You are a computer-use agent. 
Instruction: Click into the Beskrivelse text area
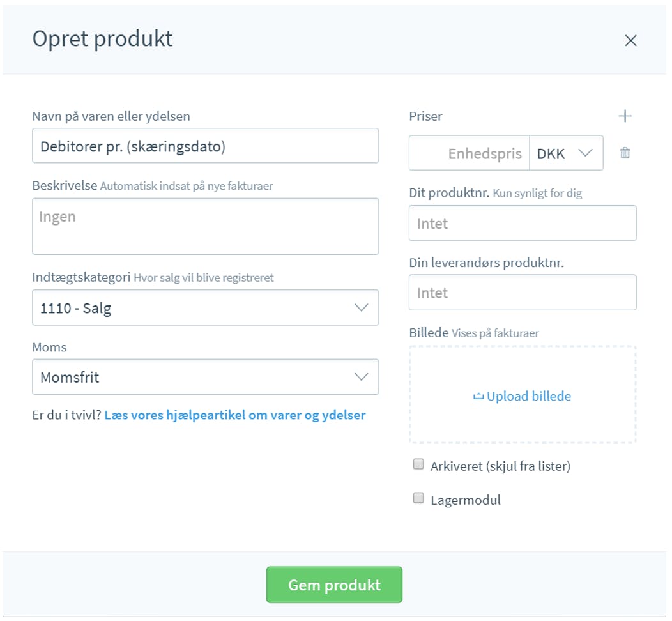pyautogui.click(x=205, y=226)
